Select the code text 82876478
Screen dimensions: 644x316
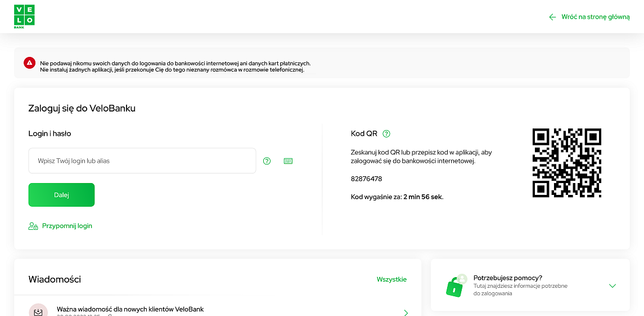(x=366, y=179)
